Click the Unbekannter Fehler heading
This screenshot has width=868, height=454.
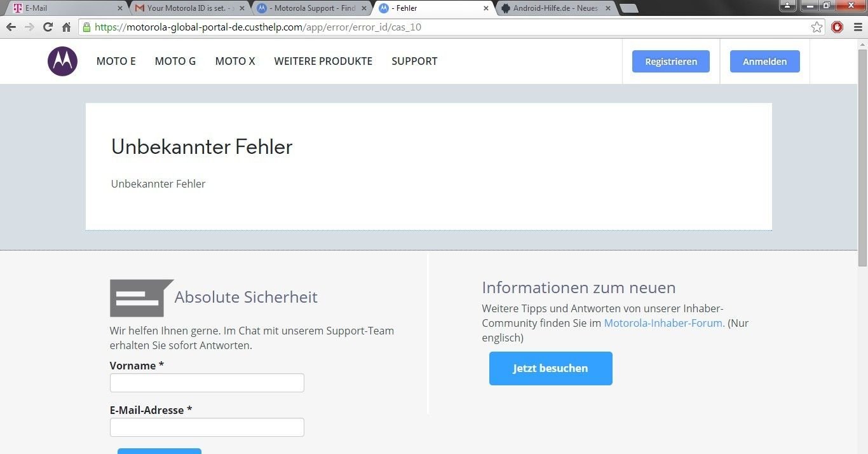[x=202, y=147]
